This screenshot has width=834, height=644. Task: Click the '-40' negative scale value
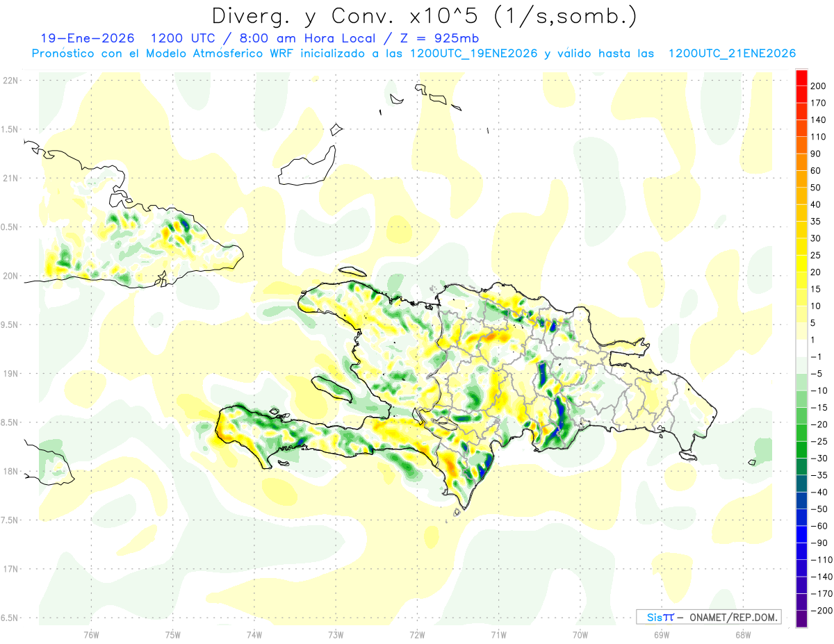point(819,492)
